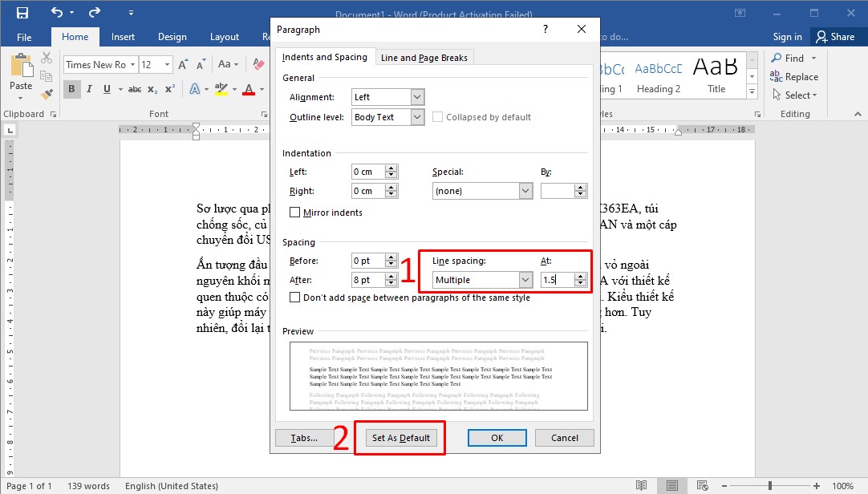
Task: Click the Collapsed by default checkbox
Action: point(438,117)
